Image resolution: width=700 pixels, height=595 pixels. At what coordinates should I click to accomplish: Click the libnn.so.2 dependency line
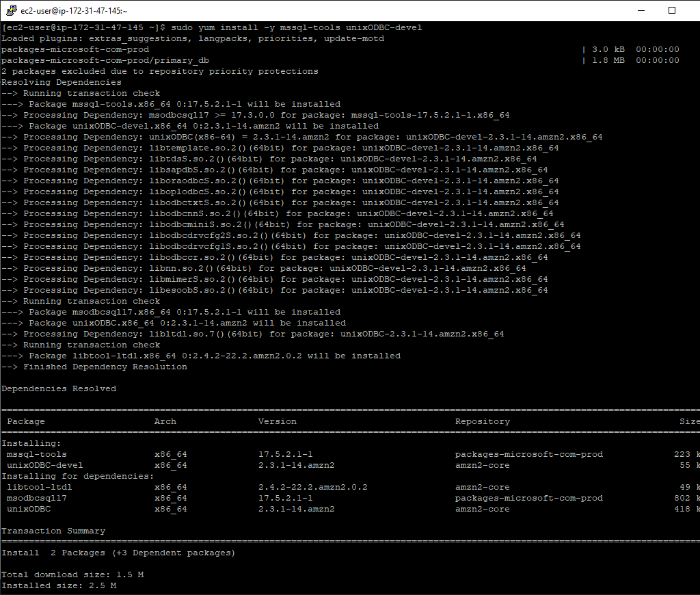tap(264, 269)
